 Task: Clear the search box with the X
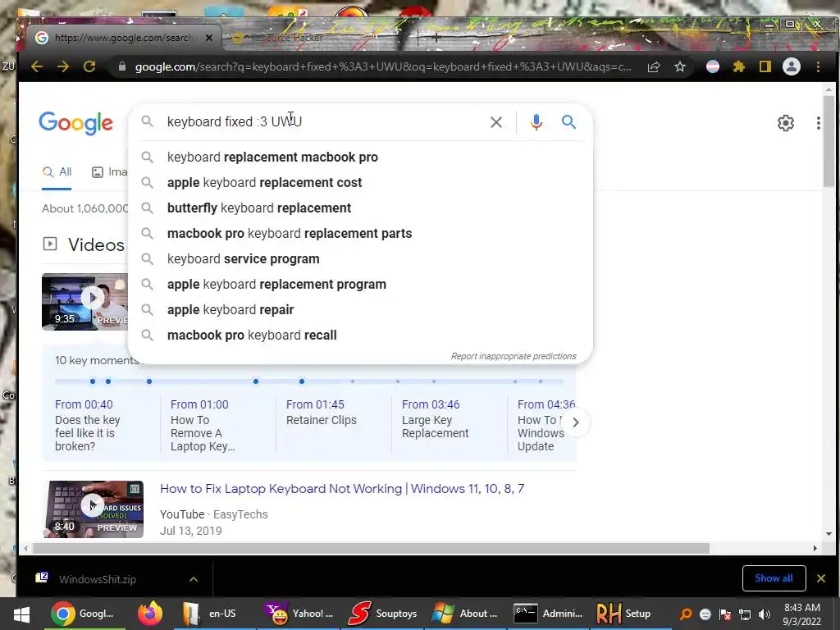(x=496, y=122)
